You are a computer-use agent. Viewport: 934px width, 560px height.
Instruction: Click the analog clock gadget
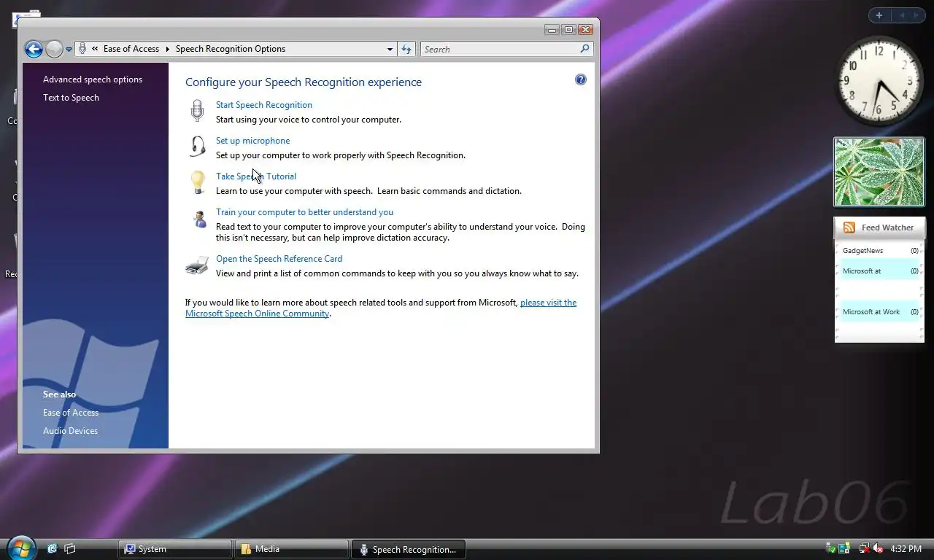coord(879,81)
